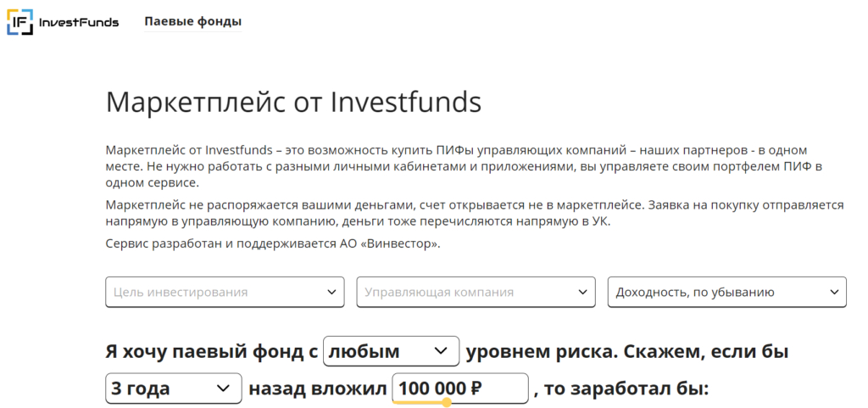Click the IF square logo icon
Image resolution: width=868 pixels, height=408 pixels.
(19, 22)
